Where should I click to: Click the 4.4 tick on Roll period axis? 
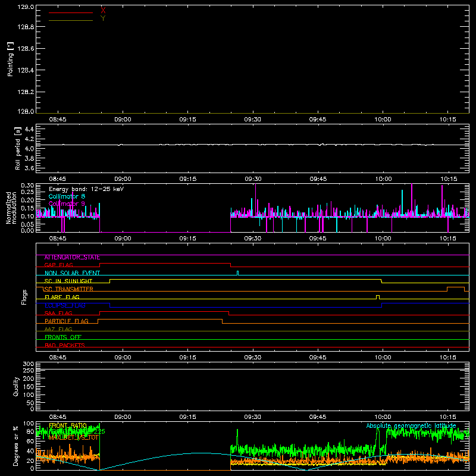pyautogui.click(x=29, y=129)
